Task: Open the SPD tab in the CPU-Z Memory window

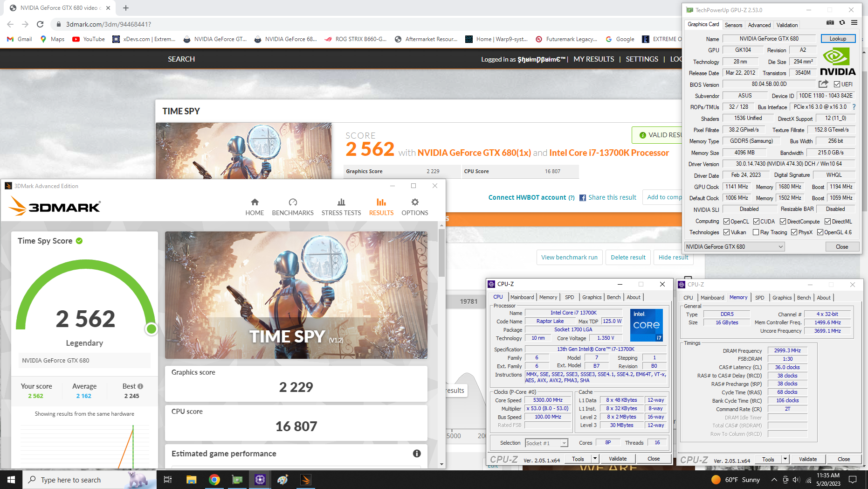Action: 759,298
